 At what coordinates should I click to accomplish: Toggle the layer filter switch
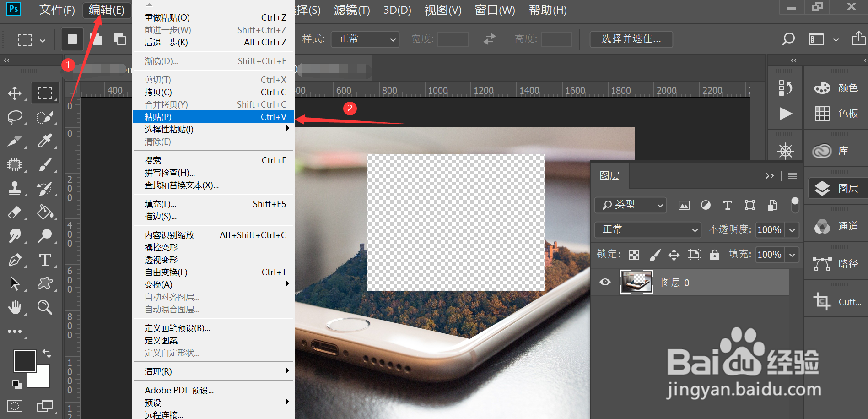pyautogui.click(x=795, y=205)
